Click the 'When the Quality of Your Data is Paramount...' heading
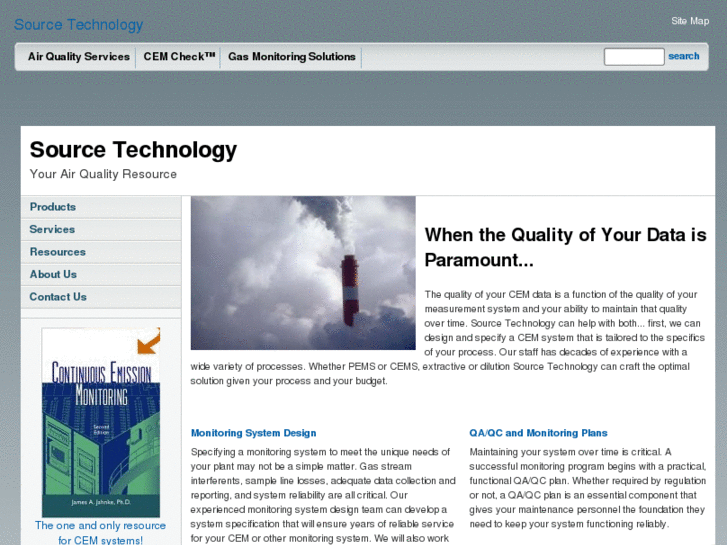Screen dimensions: 727x545 tap(565, 247)
